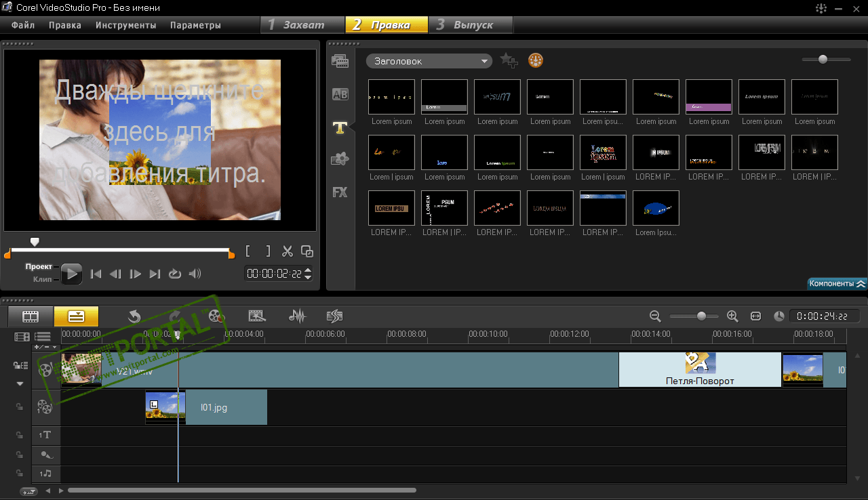Screen dimensions: 868x500
Task: Open the Graphic library icon
Action: click(x=340, y=159)
